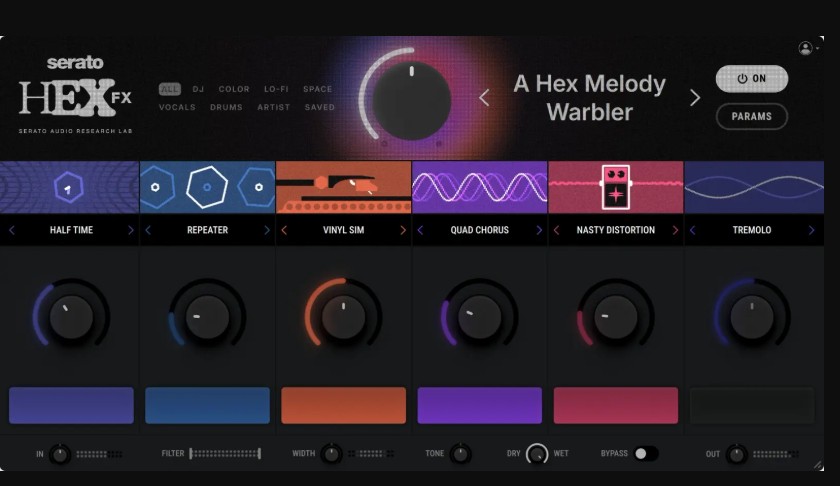The width and height of the screenshot is (840, 486).
Task: Click the A Hex Melody Warbler preset name
Action: [x=590, y=98]
